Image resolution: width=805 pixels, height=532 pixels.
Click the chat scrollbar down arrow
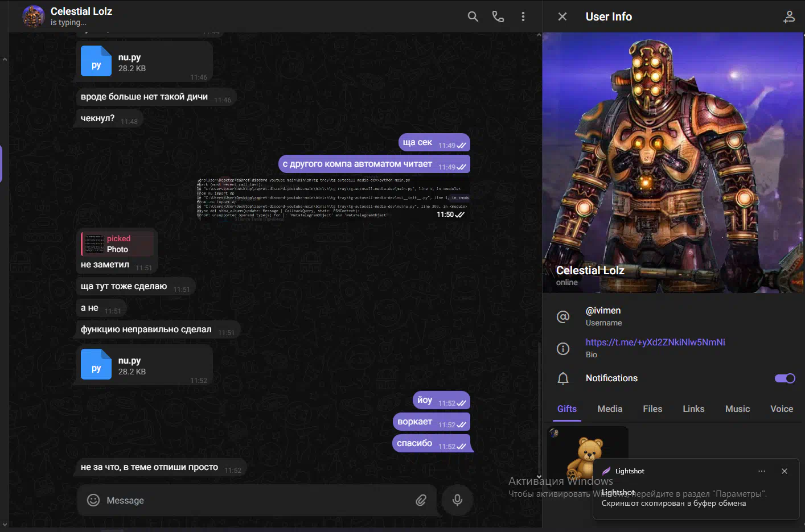[x=539, y=477]
